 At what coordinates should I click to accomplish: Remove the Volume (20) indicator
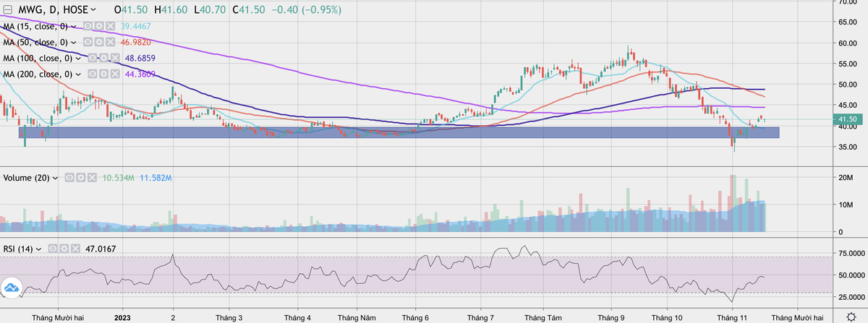coord(91,177)
